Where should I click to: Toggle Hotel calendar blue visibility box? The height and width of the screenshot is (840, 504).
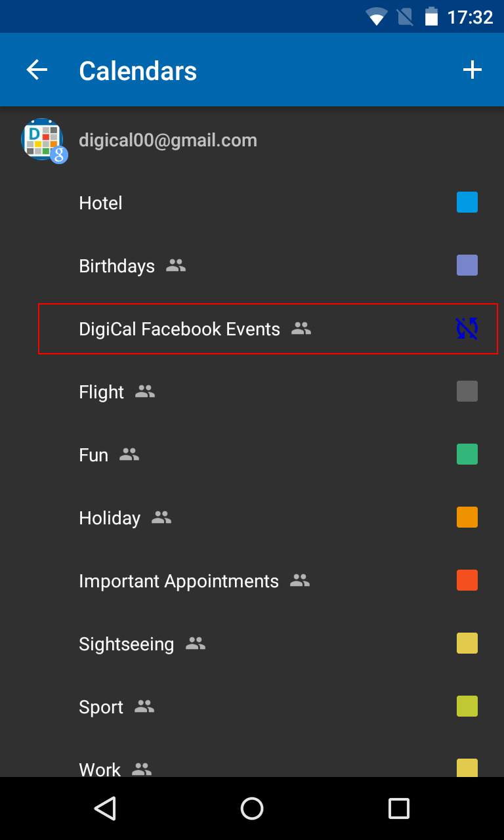click(x=467, y=203)
